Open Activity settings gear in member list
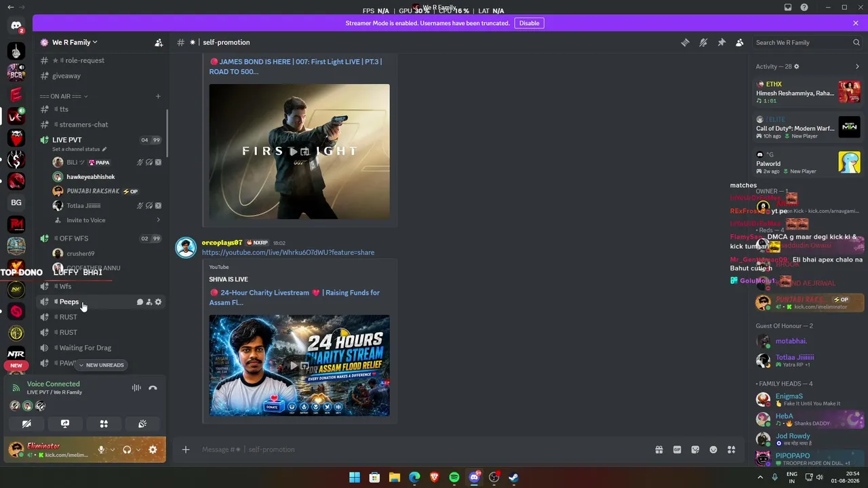Screen dimensions: 868x488 coord(797,66)
